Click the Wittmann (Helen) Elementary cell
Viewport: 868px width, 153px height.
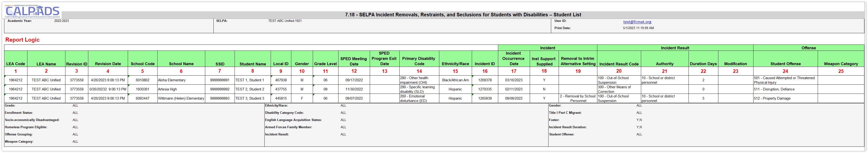[181, 98]
